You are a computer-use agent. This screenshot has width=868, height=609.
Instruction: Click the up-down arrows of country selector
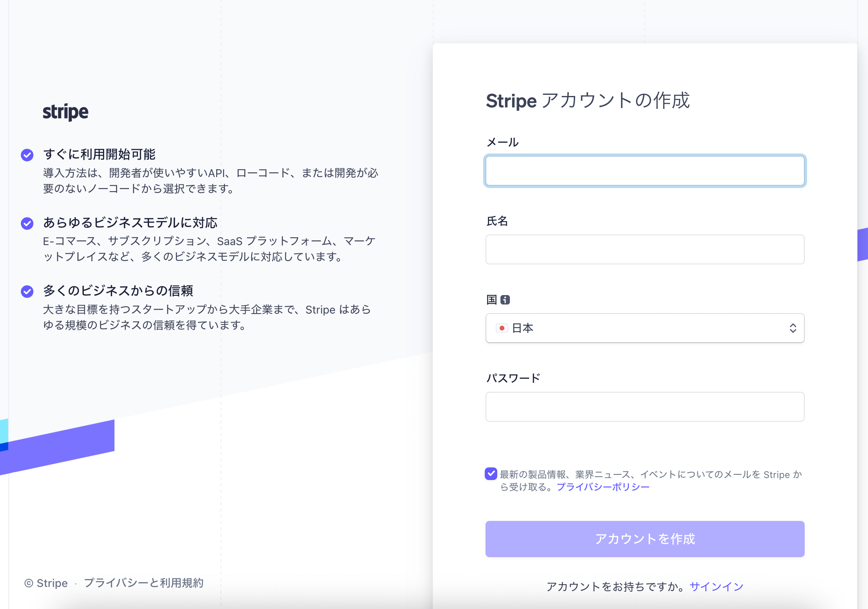pos(793,328)
